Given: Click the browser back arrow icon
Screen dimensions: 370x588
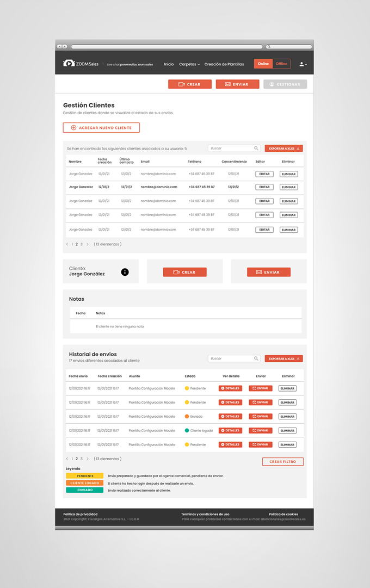Looking at the screenshot, I should tap(60, 47).
